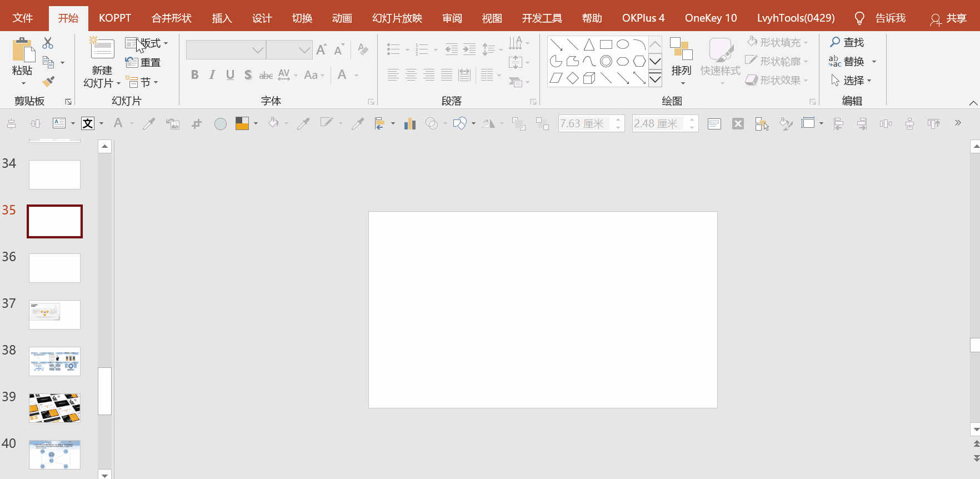Click the Find (查找) magnifier button
Image resolution: width=980 pixels, height=479 pixels.
click(847, 42)
